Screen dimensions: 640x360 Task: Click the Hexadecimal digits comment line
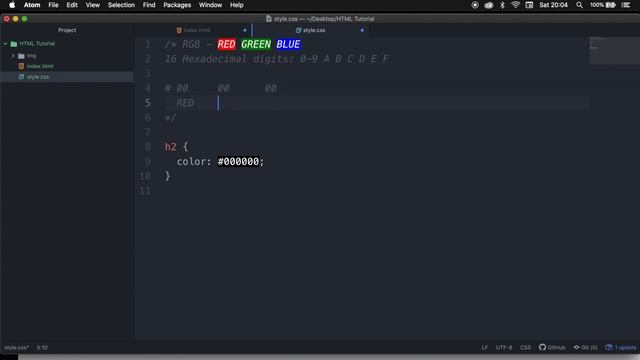coord(277,59)
